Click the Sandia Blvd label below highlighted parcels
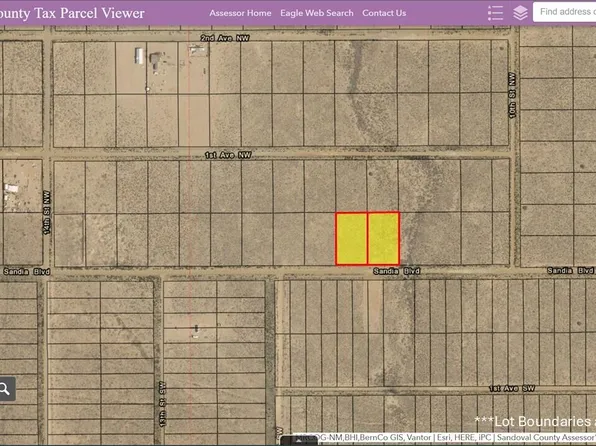This screenshot has height=446, width=596. (x=396, y=271)
